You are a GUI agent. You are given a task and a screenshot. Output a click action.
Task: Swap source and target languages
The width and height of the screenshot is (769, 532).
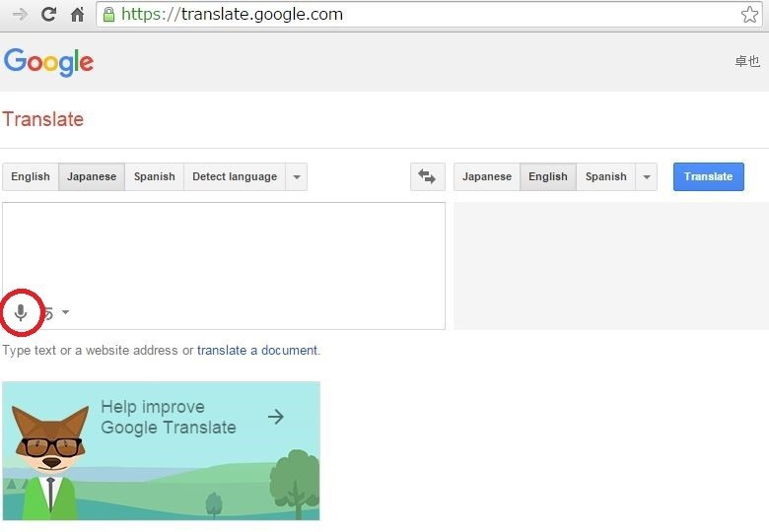tap(427, 177)
